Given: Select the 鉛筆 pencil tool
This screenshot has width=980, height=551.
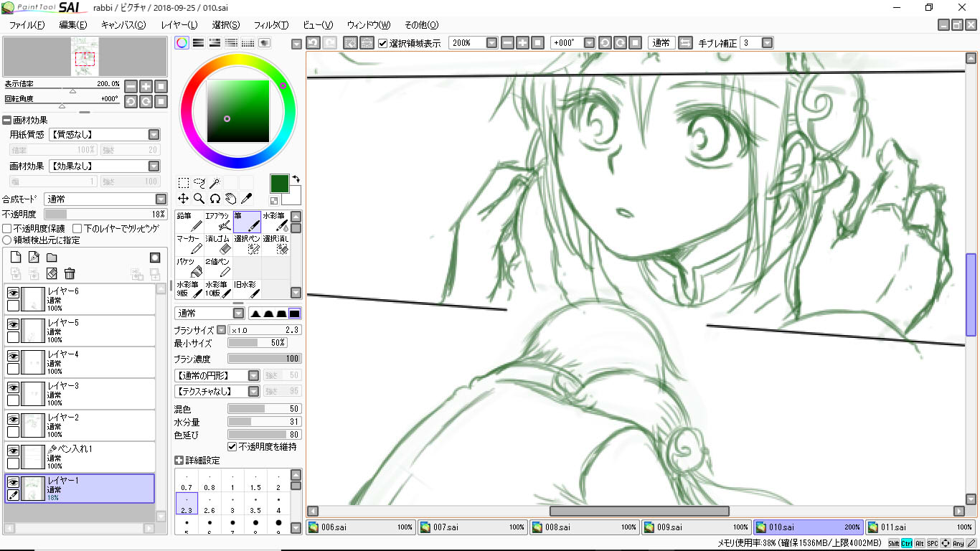Looking at the screenshot, I should click(x=189, y=222).
